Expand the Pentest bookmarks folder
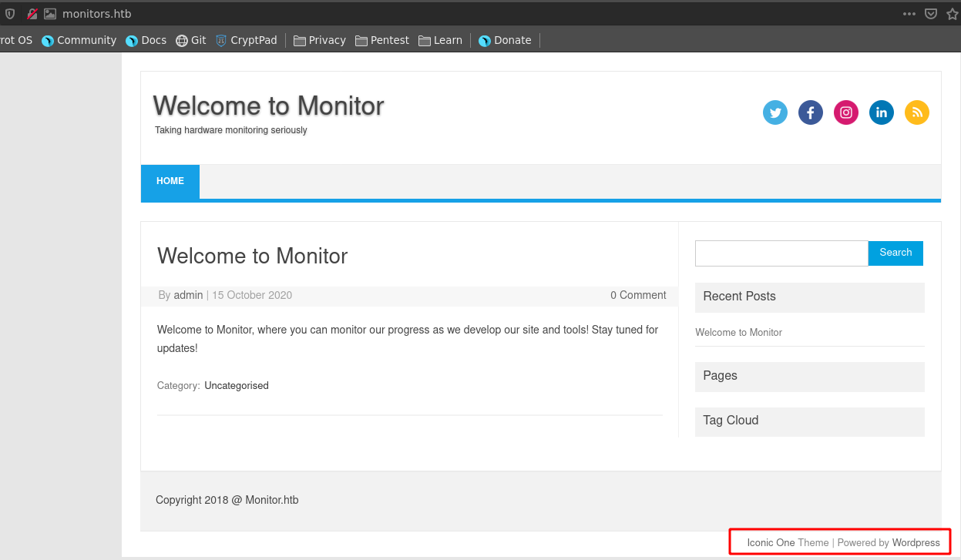Viewport: 961px width, 560px height. point(382,40)
